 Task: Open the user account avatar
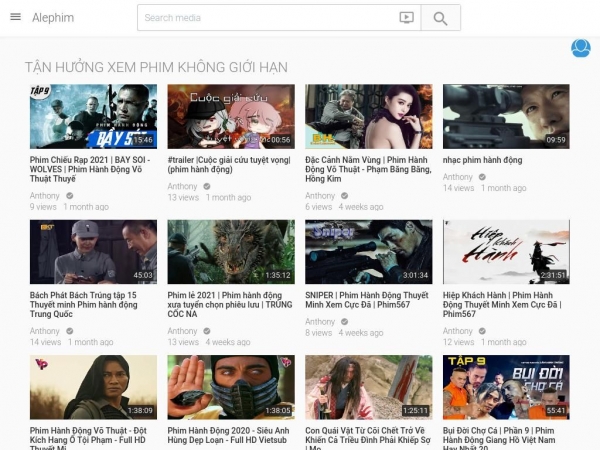[580, 48]
